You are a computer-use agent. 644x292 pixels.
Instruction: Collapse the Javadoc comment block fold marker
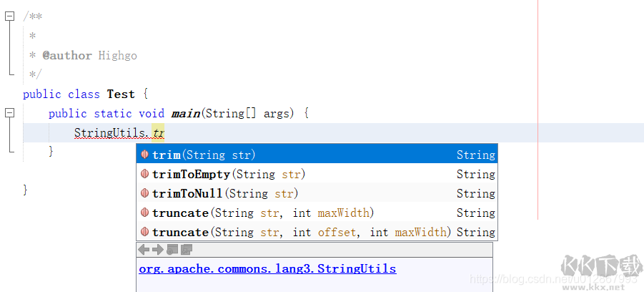(9, 16)
